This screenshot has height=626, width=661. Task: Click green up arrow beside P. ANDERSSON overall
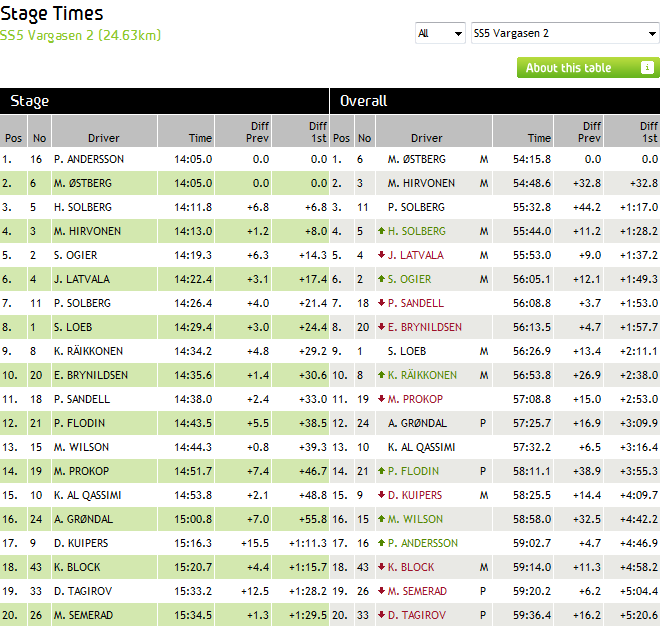pos(382,543)
